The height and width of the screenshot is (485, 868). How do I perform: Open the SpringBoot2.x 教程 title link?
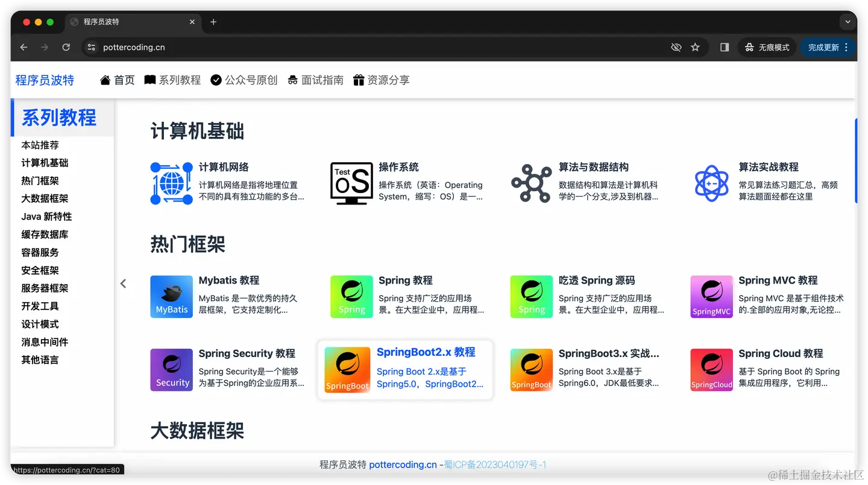(426, 352)
